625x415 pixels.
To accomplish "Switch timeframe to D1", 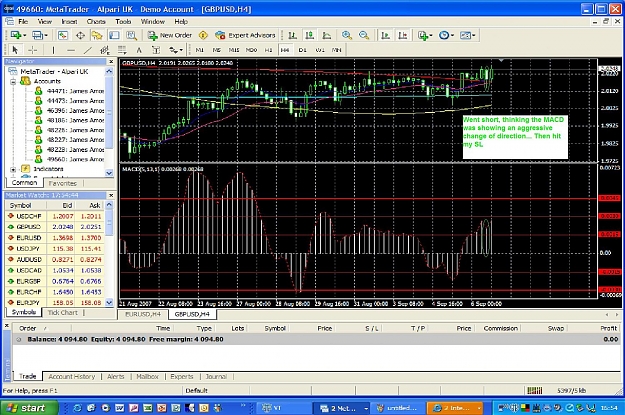I will coord(303,50).
